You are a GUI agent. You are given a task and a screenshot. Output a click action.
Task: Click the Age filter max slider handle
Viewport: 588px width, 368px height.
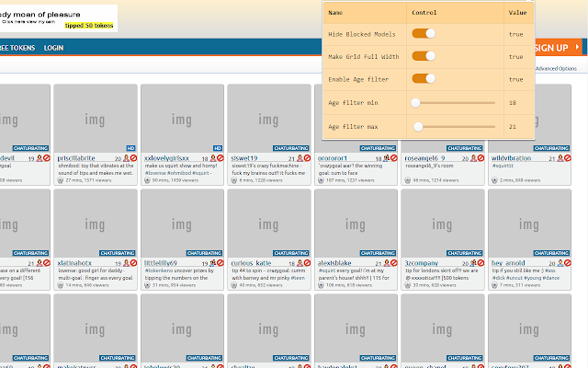[418, 127]
